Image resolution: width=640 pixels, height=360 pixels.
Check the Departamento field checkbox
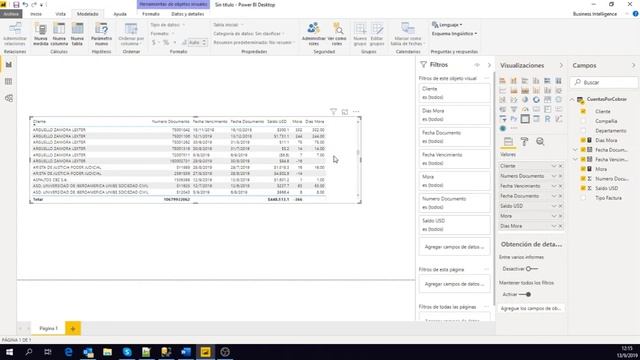pos(583,131)
